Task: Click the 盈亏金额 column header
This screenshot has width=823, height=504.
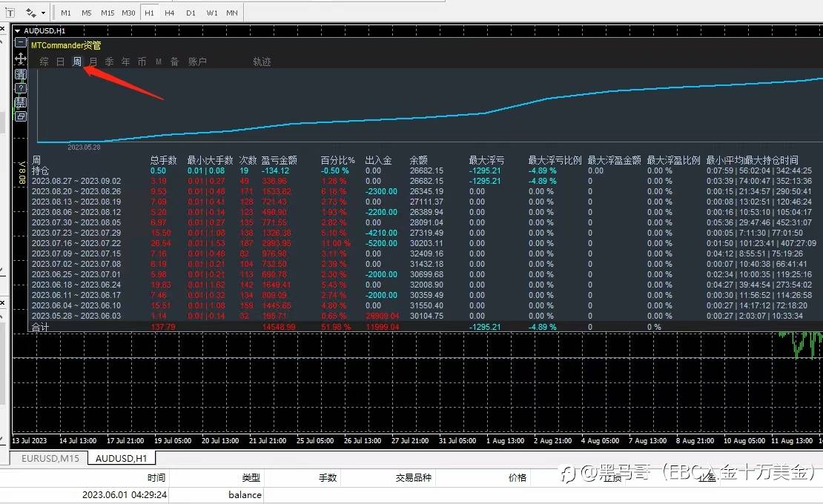Action: click(x=280, y=160)
